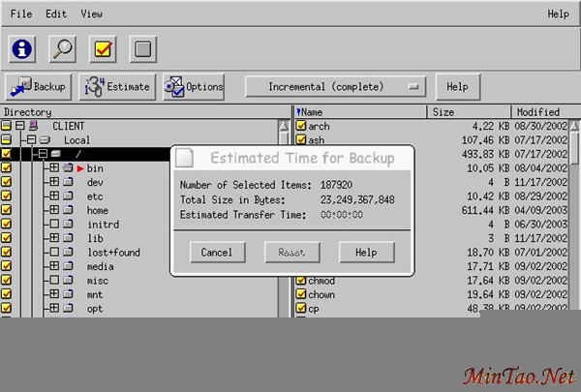Viewport: 581px width, 392px height.
Task: Uncheck the cp file checkbox
Action: click(301, 308)
